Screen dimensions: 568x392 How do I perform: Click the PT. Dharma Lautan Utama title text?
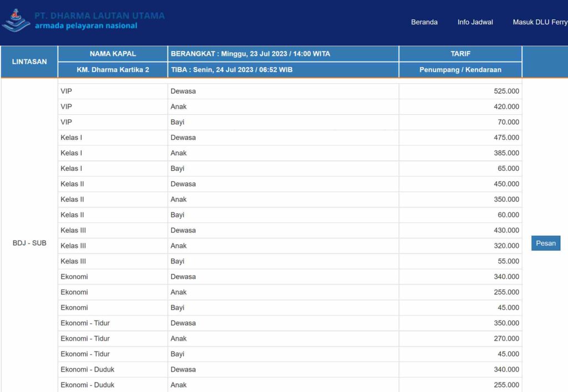[x=99, y=16]
